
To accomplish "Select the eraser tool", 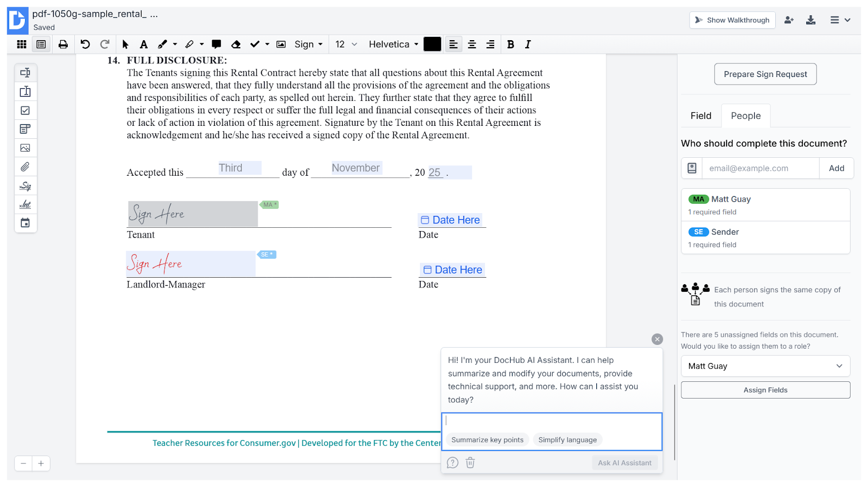I will 235,44.
